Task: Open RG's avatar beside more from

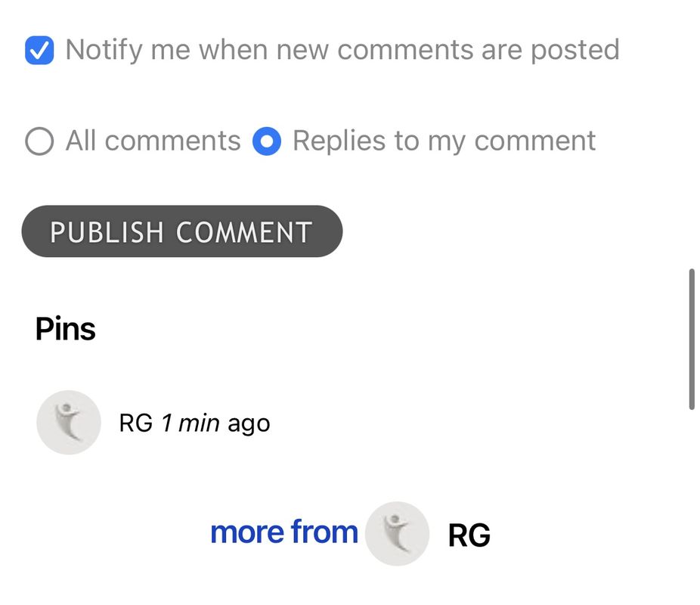Action: pyautogui.click(x=397, y=534)
